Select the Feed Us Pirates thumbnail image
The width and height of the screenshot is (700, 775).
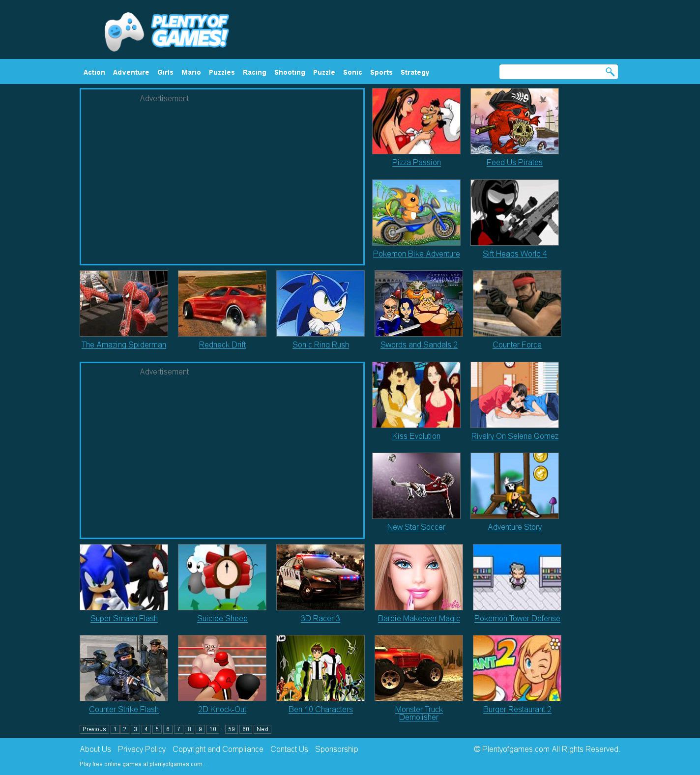point(515,121)
